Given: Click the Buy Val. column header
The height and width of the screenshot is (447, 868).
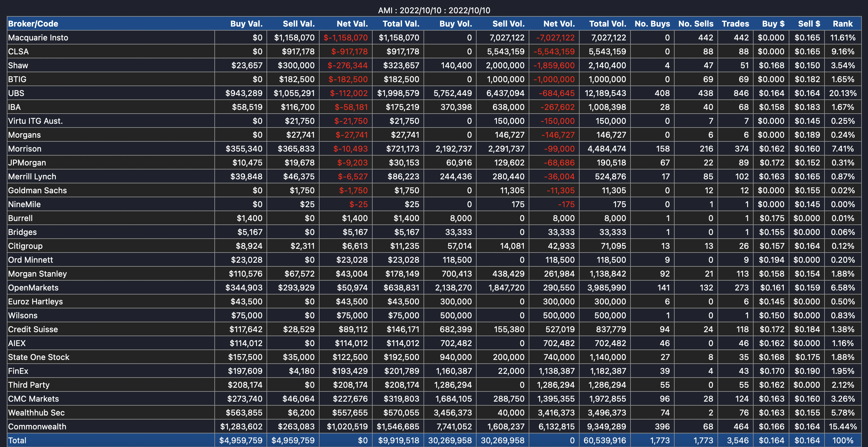Looking at the screenshot, I should (246, 23).
